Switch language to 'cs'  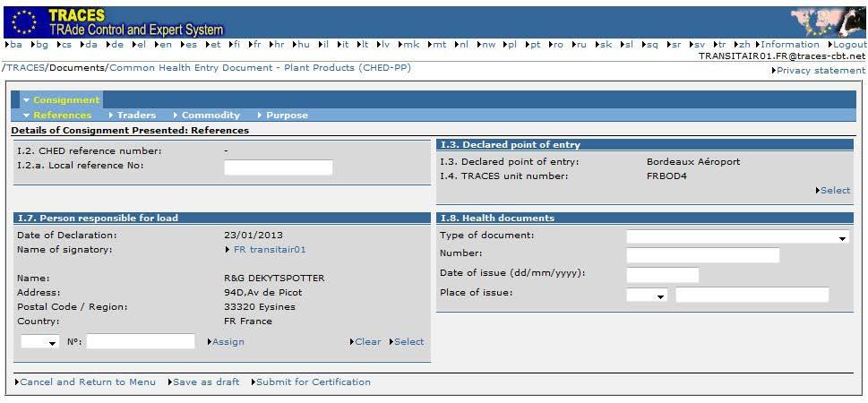[64, 45]
